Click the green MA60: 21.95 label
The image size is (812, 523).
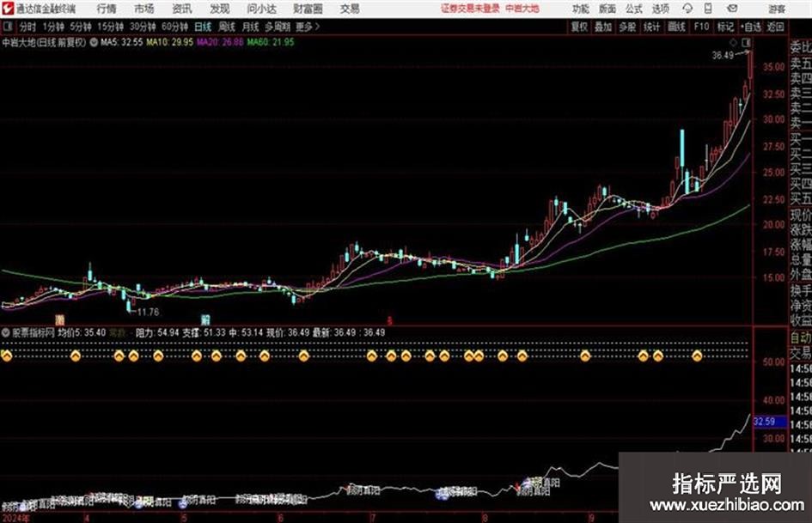(x=271, y=42)
